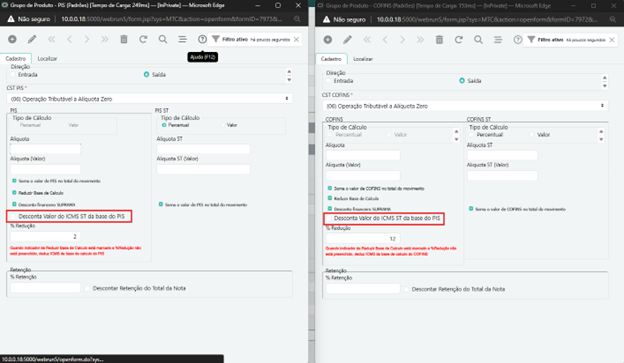The image size is (624, 363).
Task: Go to first record in COFINS window
Action: (x=367, y=39)
